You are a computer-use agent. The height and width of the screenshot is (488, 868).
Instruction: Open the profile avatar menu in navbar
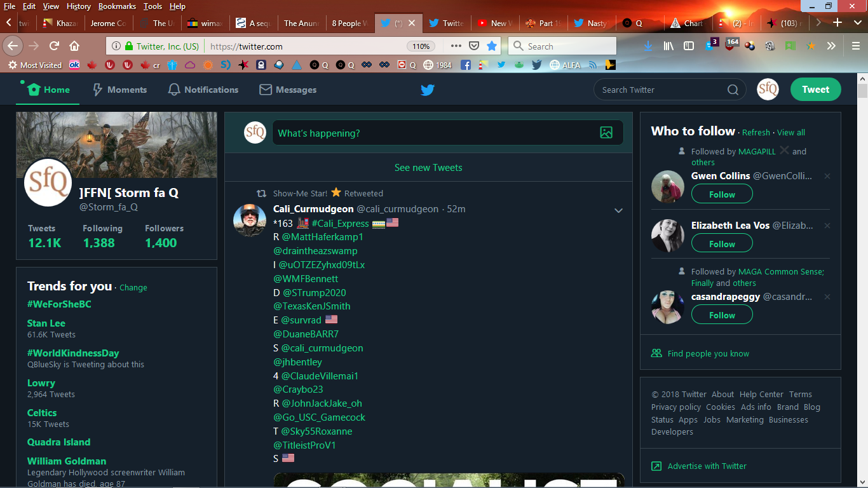(x=768, y=90)
